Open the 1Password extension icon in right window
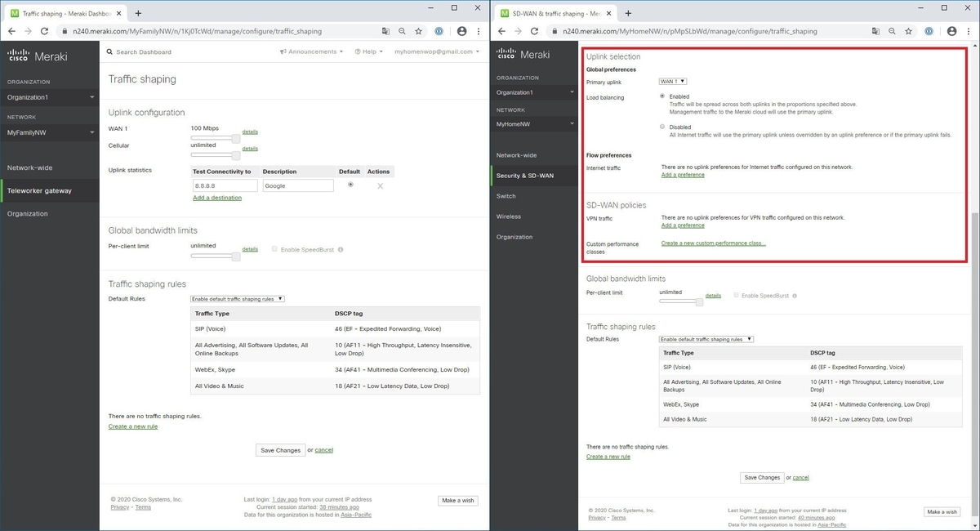The height and width of the screenshot is (531, 980). tap(930, 31)
